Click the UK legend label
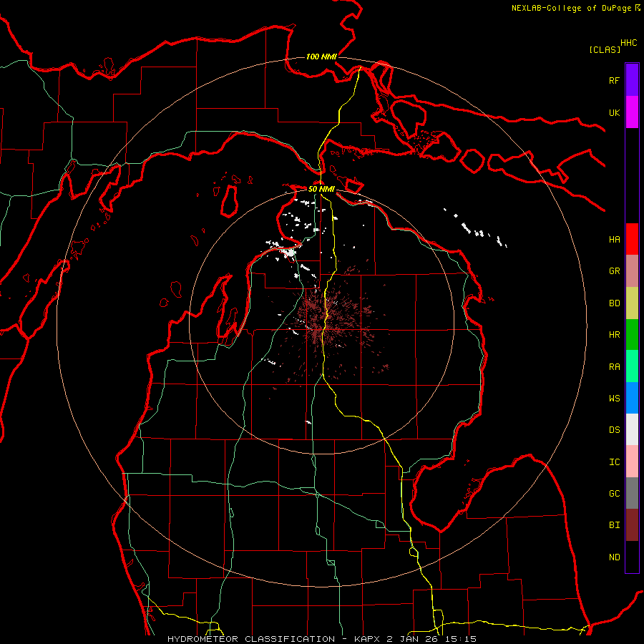This screenshot has width=644, height=644. point(614,112)
